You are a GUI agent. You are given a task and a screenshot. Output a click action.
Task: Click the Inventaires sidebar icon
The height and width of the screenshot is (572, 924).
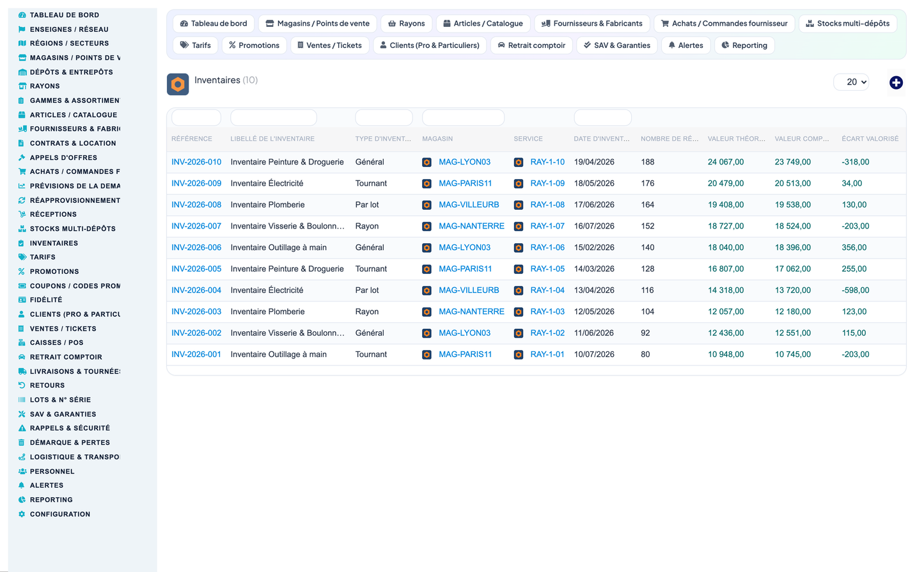click(22, 243)
